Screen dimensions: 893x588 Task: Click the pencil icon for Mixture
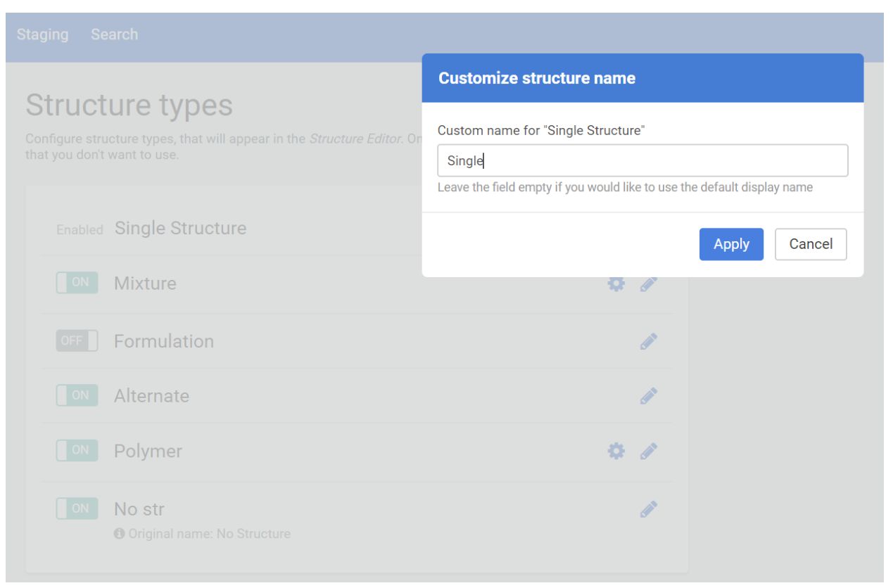pyautogui.click(x=649, y=283)
